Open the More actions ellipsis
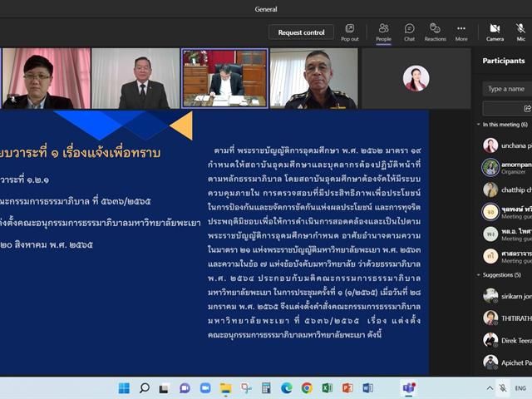532x399 pixels. (x=461, y=32)
